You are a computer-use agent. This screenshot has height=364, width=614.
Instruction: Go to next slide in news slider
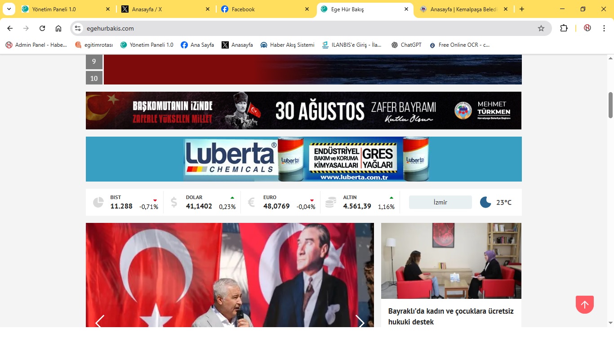(x=360, y=321)
